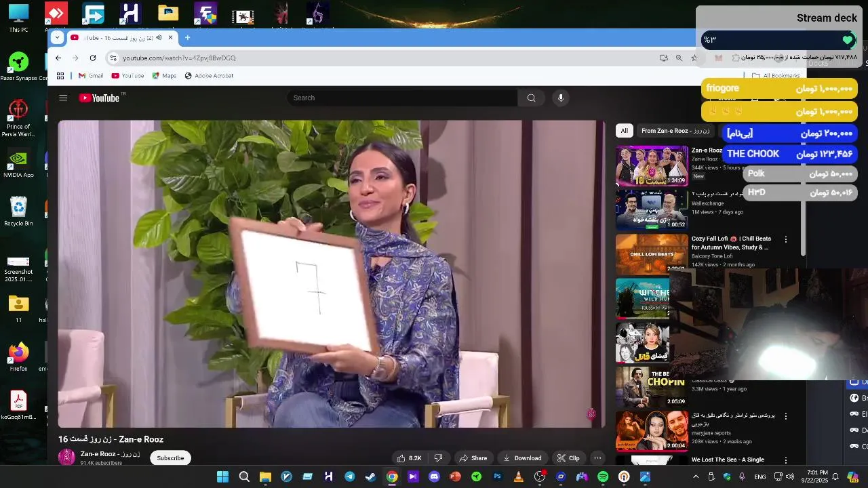Image resolution: width=868 pixels, height=488 pixels.
Task: Open the more actions ellipsis below the video
Action: [x=597, y=458]
